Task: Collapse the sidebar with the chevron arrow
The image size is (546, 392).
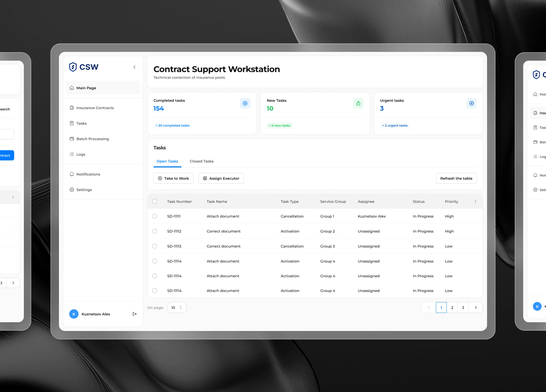Action: click(x=135, y=67)
